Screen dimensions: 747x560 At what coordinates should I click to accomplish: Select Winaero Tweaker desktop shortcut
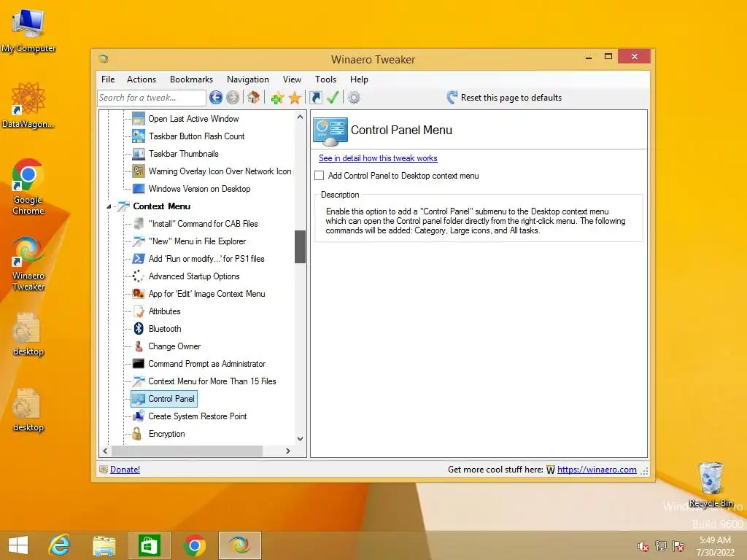tap(28, 263)
